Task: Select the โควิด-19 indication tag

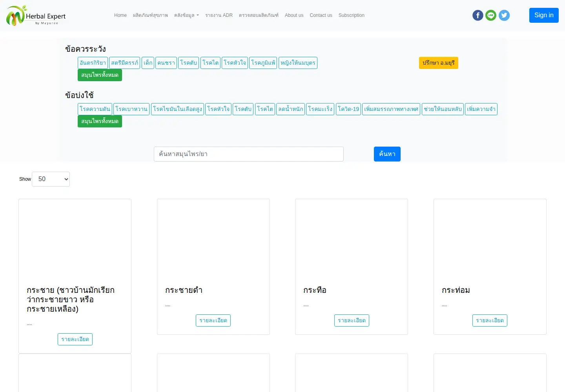Action: 348,109
